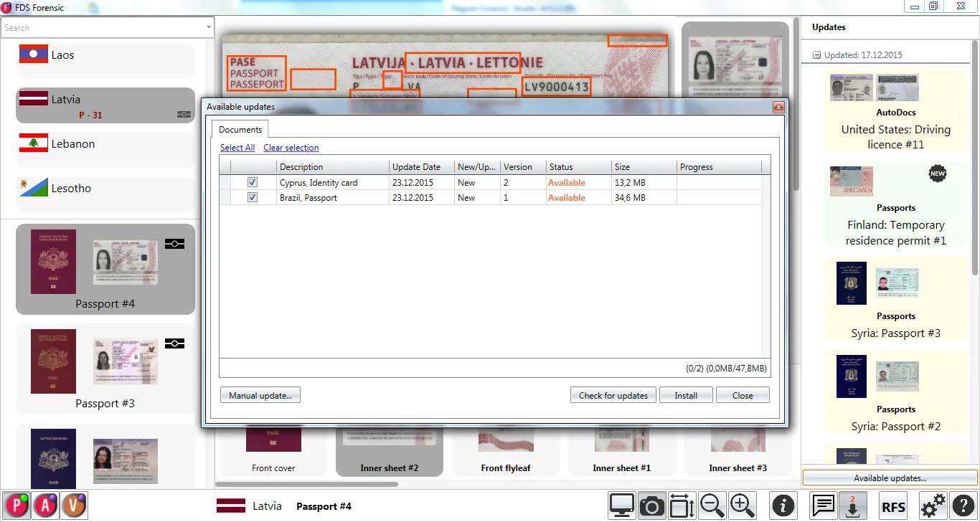Viewport: 980px width, 522px height.
Task: Switch to the Documents tab
Action: 240,130
